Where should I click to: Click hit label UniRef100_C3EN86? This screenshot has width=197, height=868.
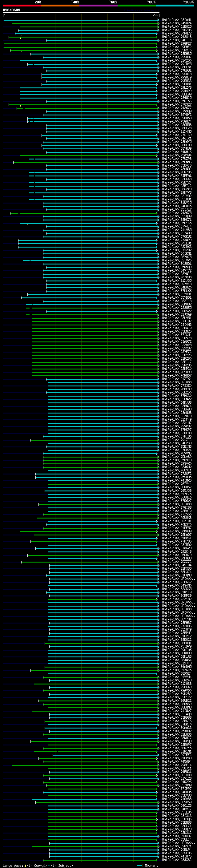176,822
